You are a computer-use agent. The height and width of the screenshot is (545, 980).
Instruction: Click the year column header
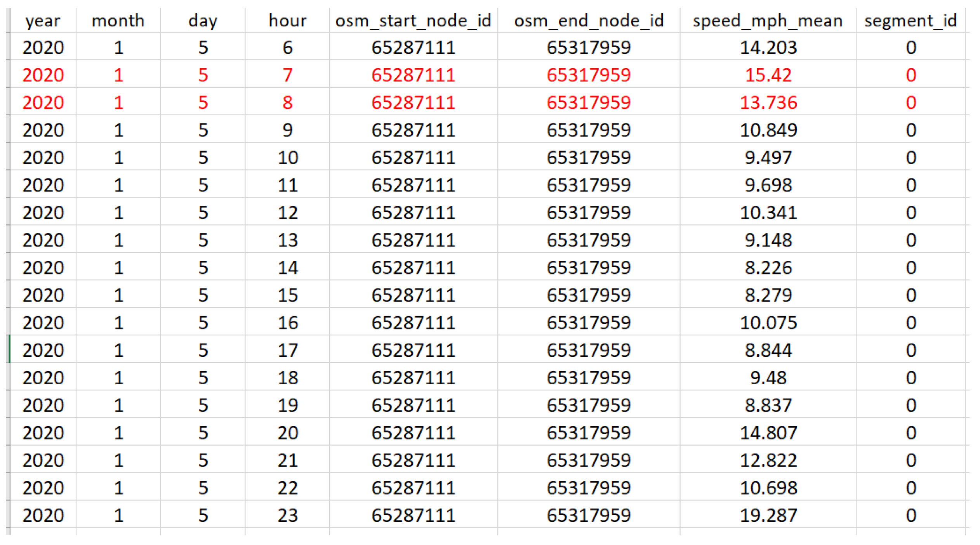tap(43, 21)
